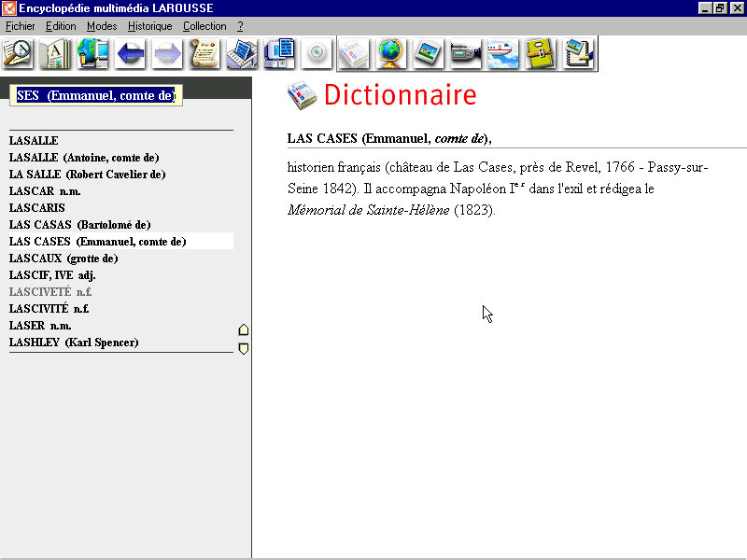This screenshot has width=747, height=560.
Task: Restore the Larousse window size
Action: pyautogui.click(x=720, y=8)
